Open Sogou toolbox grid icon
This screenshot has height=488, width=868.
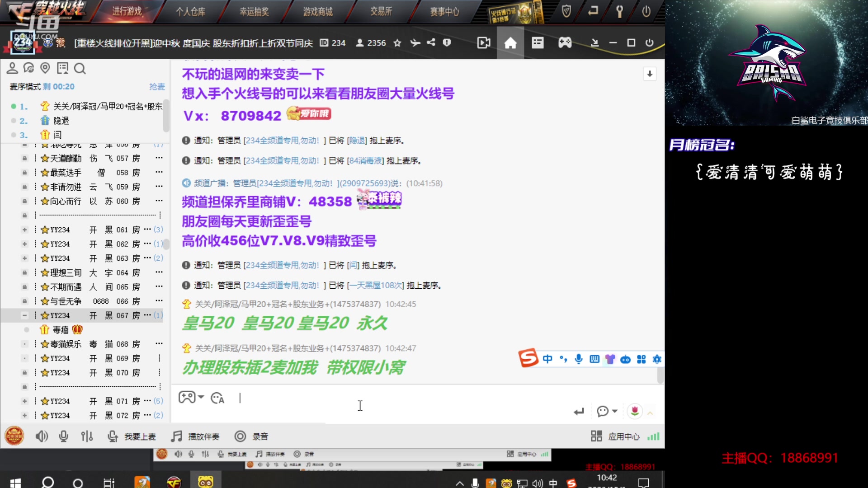[641, 359]
